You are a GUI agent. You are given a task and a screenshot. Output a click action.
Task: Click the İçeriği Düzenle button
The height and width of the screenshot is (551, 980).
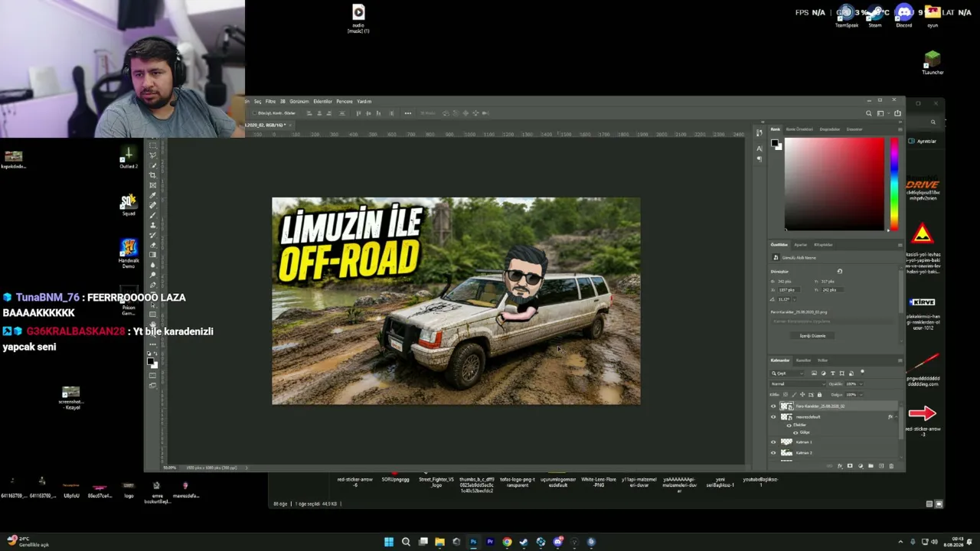coord(813,336)
